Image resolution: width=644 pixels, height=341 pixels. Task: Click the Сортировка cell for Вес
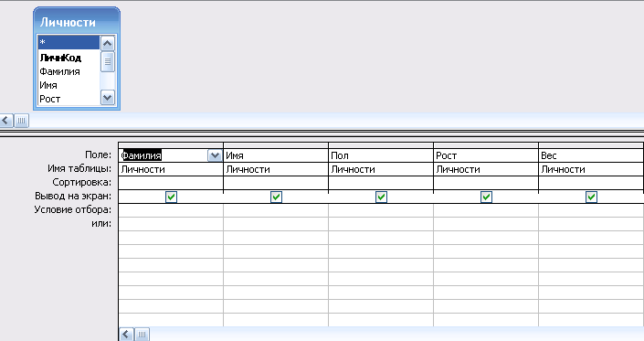coord(591,183)
